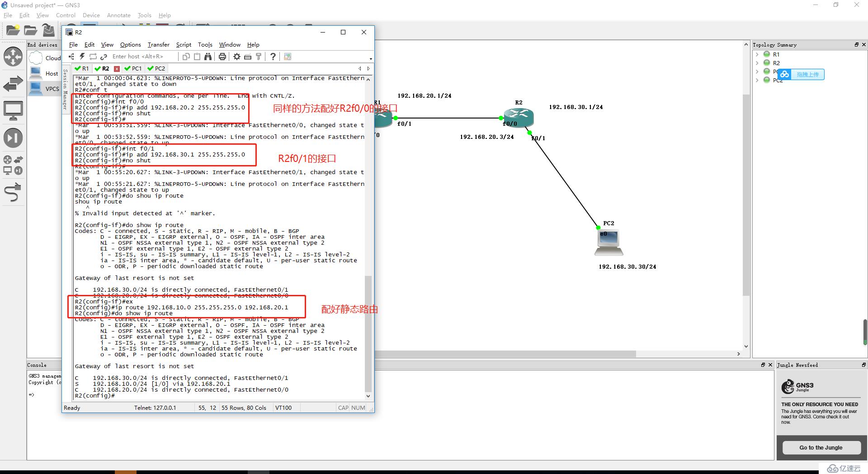The height and width of the screenshot is (474, 868).
Task: Click the Reconnect session icon
Action: point(93,57)
